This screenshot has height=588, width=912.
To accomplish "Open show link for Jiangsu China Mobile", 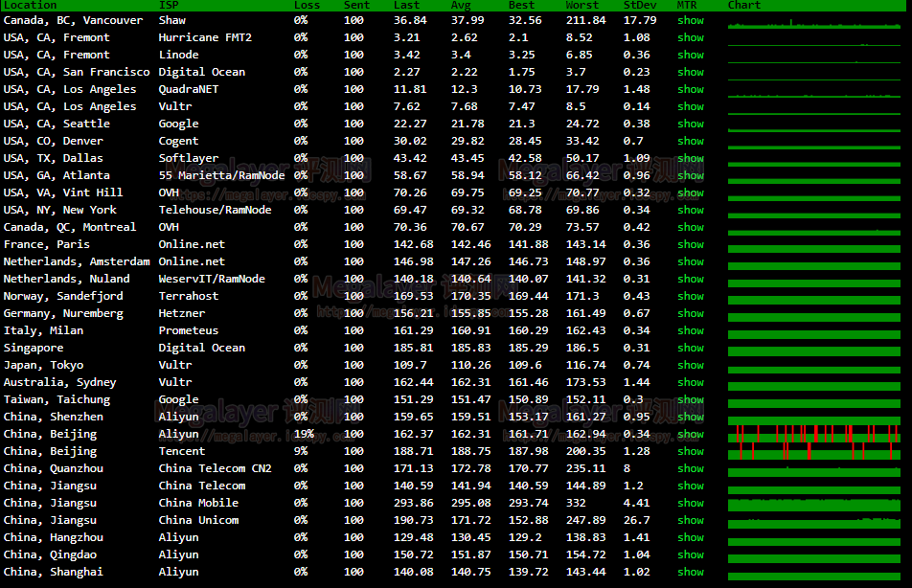I will 691,503.
